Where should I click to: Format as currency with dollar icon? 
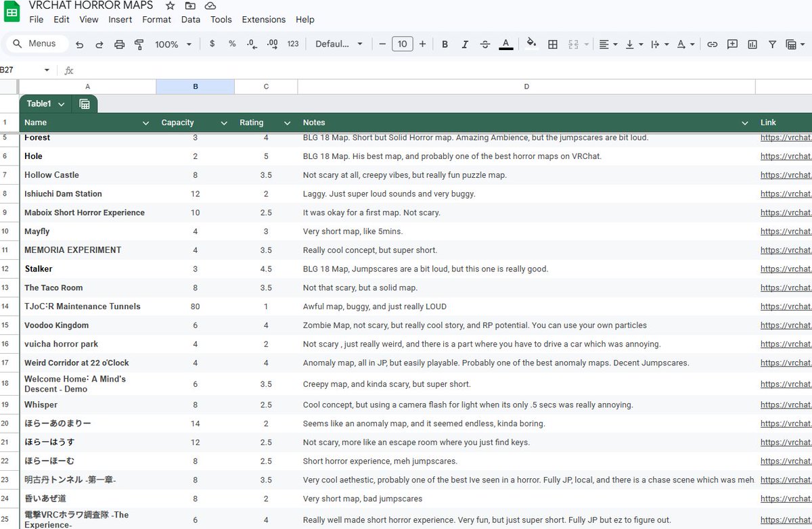click(x=212, y=44)
